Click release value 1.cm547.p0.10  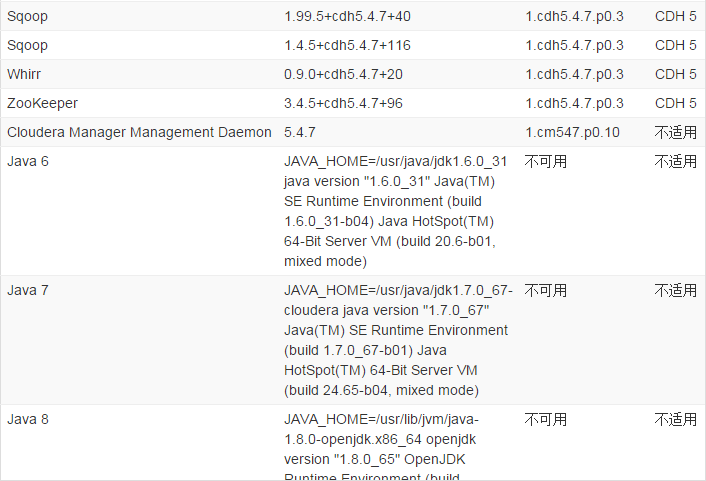point(572,132)
